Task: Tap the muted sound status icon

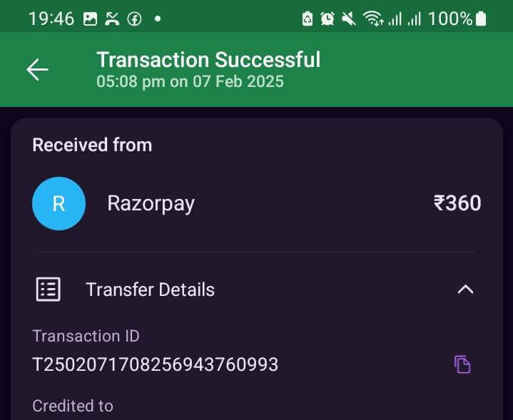Action: [348, 19]
